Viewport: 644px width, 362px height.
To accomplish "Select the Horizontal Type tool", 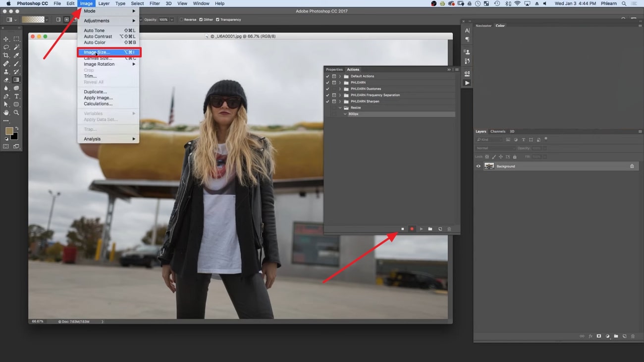I will coord(16,97).
